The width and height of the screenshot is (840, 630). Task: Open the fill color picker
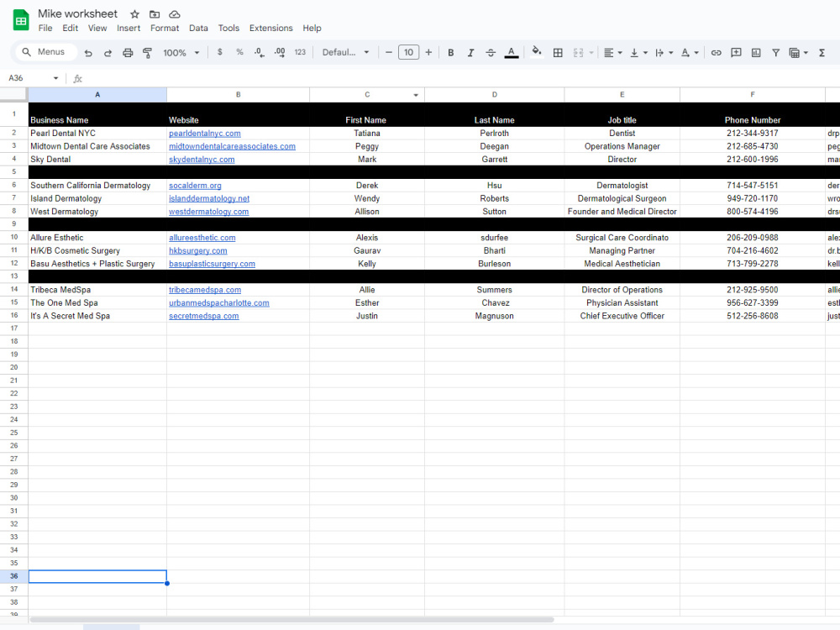(536, 52)
